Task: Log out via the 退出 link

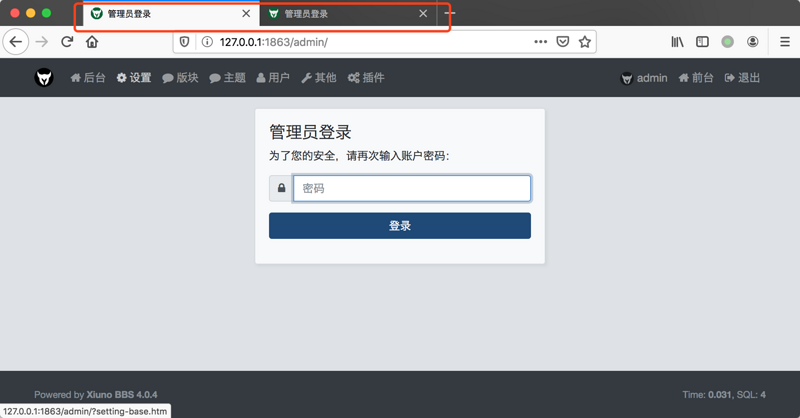Action: point(742,78)
